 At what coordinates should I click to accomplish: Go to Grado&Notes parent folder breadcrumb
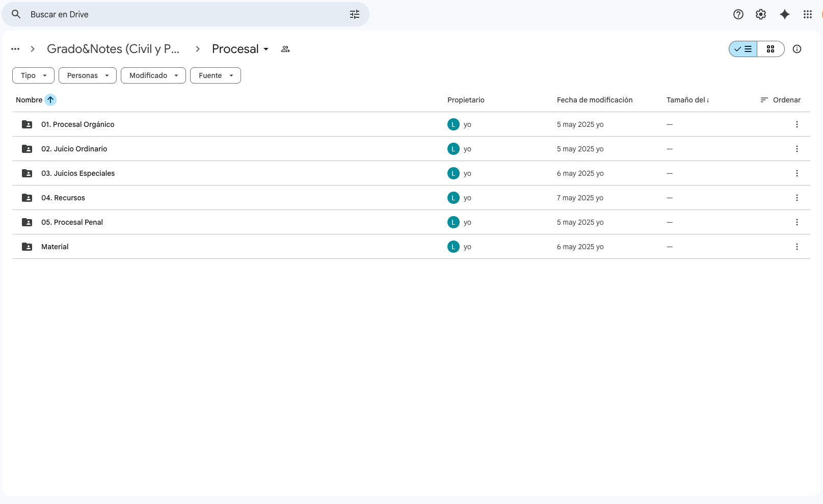point(113,49)
